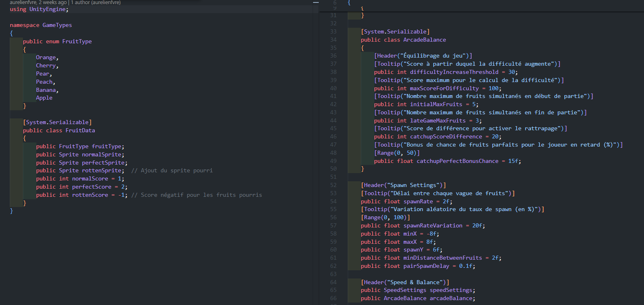Screen dimensions: 644x305
Task: Select the 'Pear,' enum member
Action: 44,74
